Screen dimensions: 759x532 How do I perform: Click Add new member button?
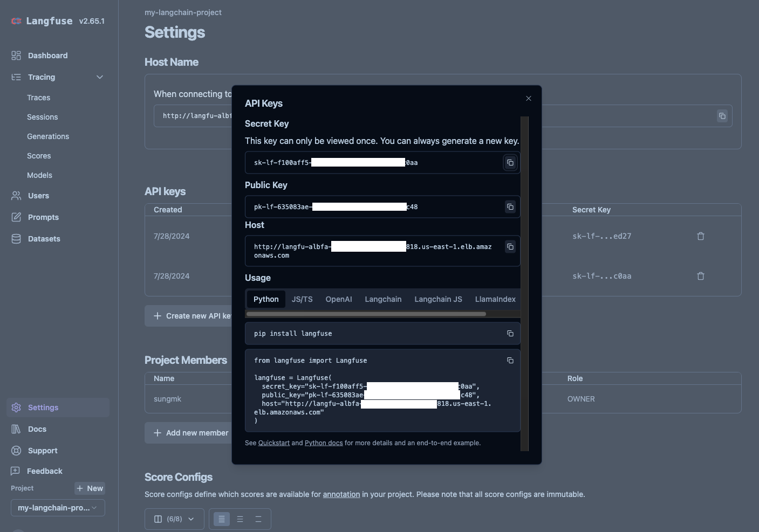point(188,433)
